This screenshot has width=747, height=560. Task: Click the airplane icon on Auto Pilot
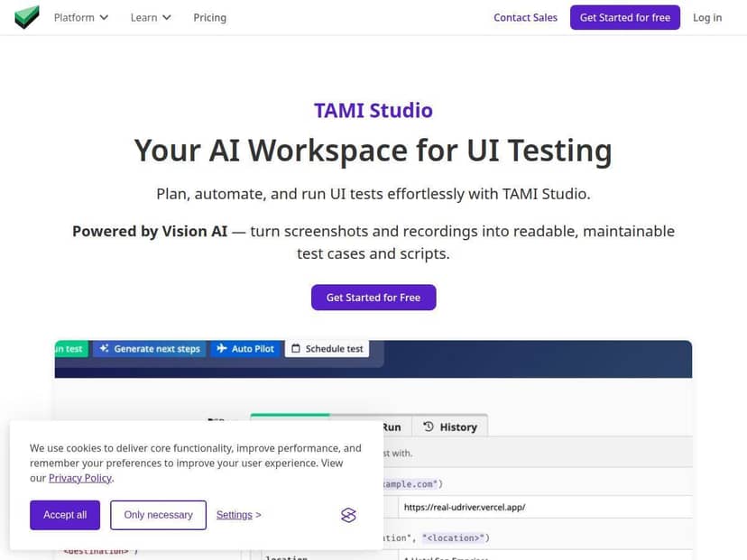pos(221,349)
